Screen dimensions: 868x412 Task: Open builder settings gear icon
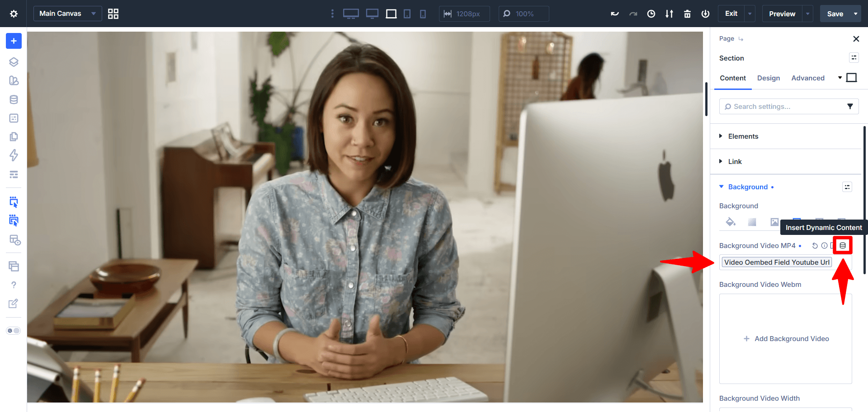point(14,14)
